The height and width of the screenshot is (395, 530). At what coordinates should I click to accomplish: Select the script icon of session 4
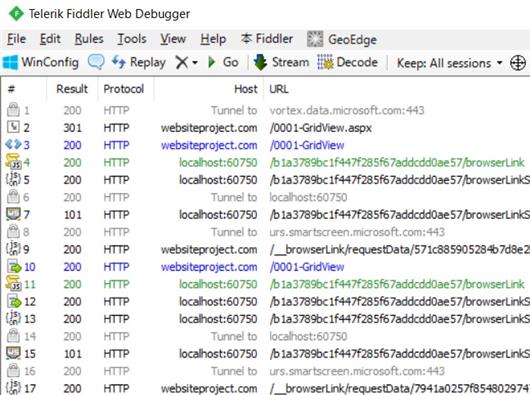pos(13,161)
